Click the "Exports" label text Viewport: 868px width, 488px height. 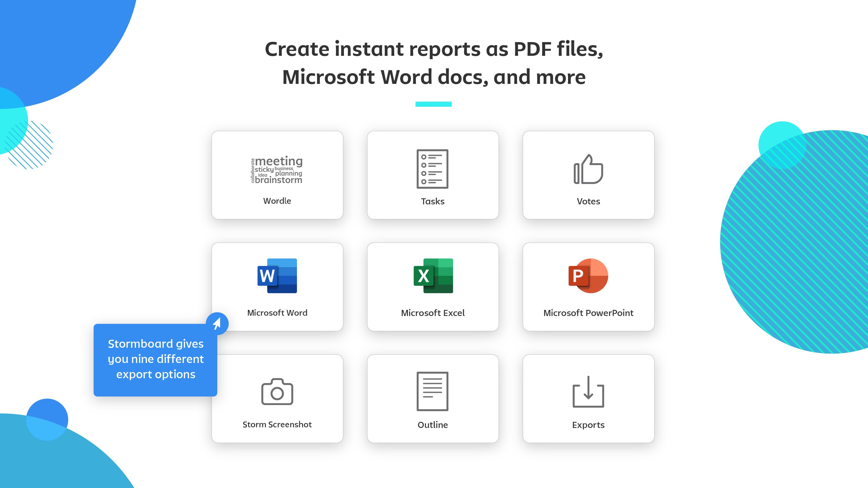tap(588, 425)
